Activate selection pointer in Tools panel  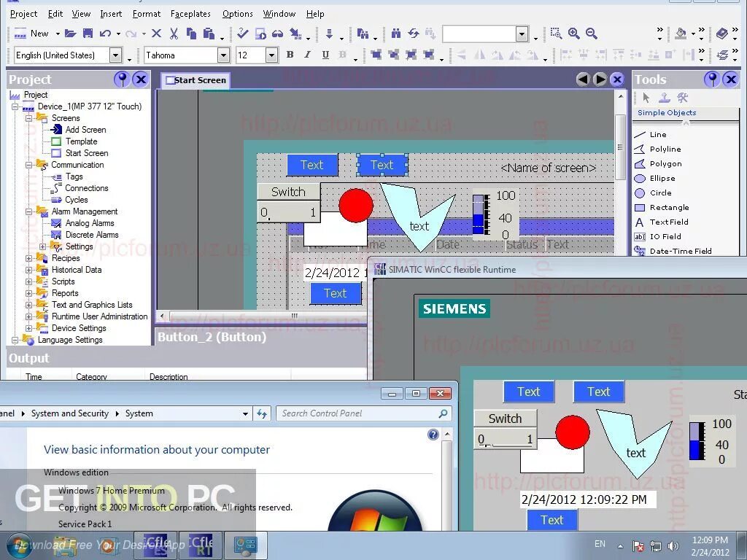point(646,98)
